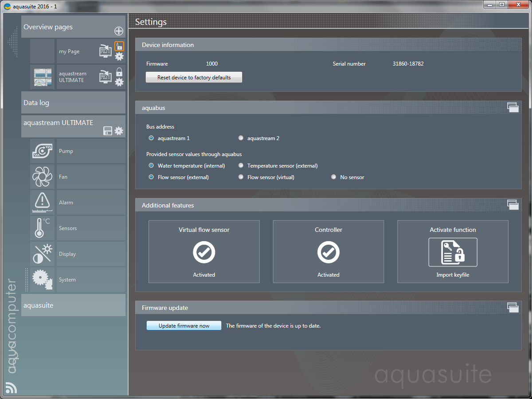
Task: Click the lock icon for aquastream ULTIMATE page
Action: [x=119, y=72]
